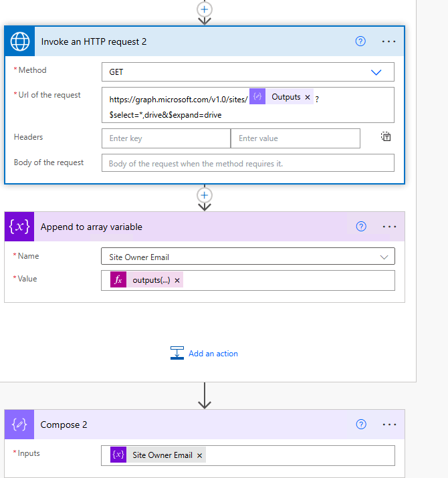Click the Headers Enter value field
448x478 pixels.
click(x=295, y=138)
